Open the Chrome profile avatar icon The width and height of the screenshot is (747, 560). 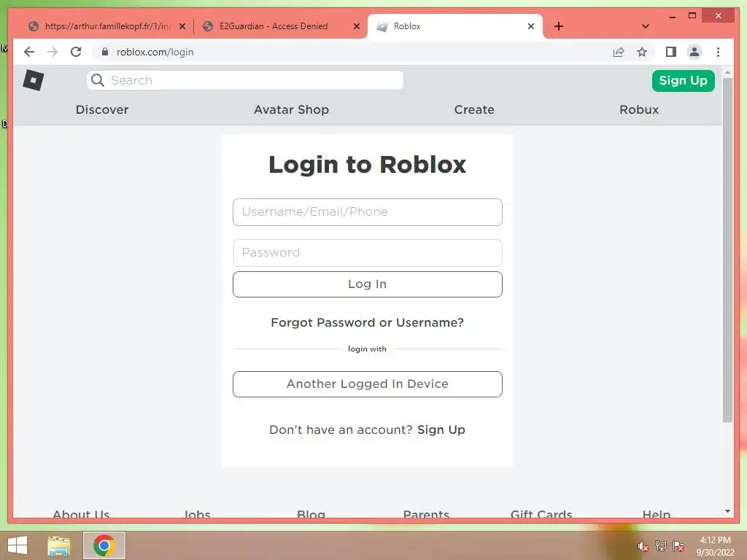point(694,52)
